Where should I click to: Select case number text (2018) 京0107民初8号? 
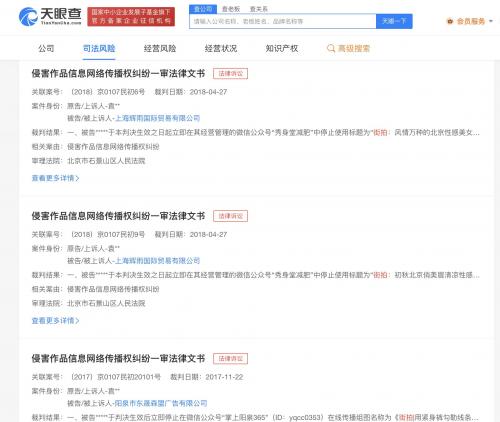pos(107,92)
